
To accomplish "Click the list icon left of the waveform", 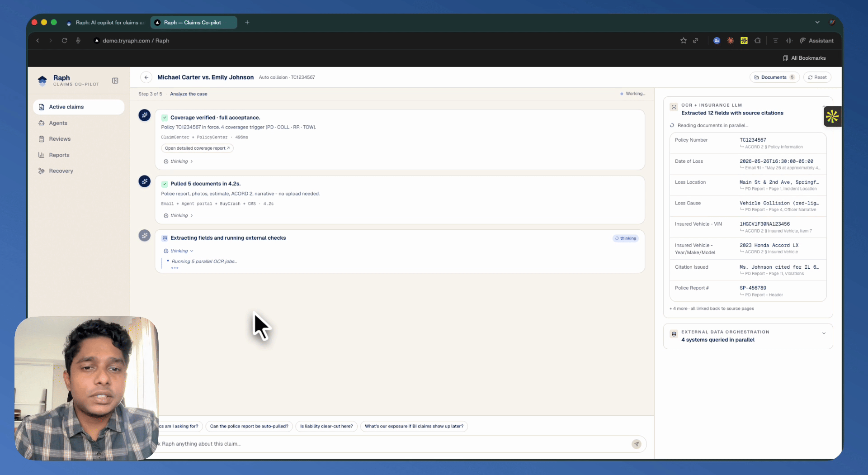I will (x=776, y=41).
